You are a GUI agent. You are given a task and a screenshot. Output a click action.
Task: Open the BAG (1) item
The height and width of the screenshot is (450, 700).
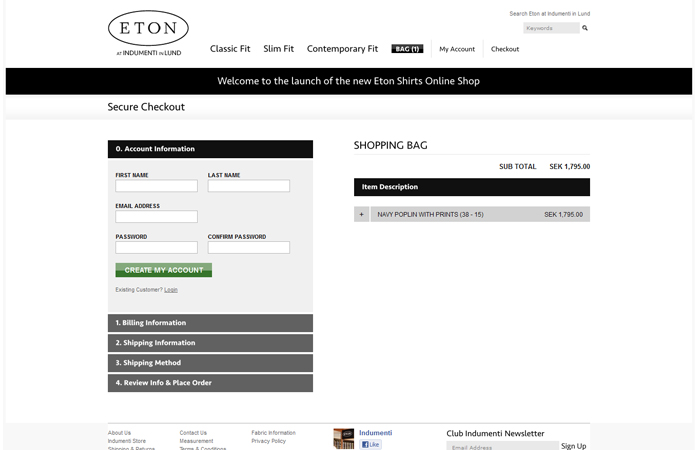click(x=407, y=49)
